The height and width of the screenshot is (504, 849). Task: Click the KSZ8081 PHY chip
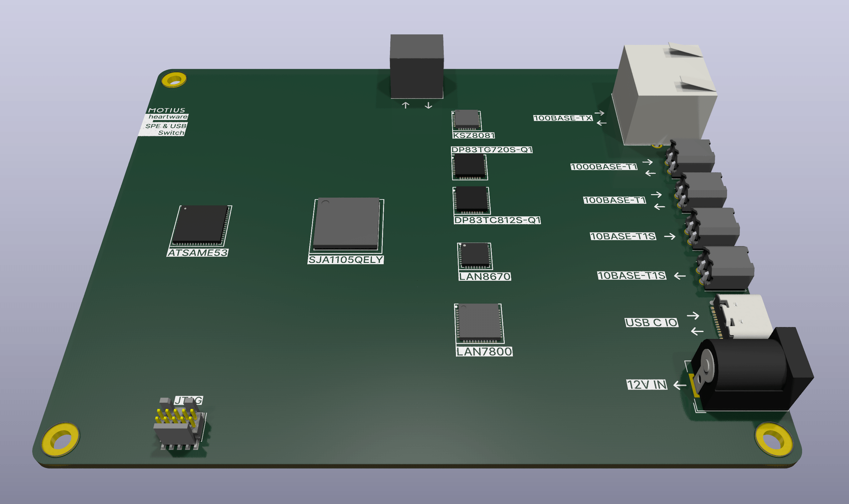coord(467,119)
